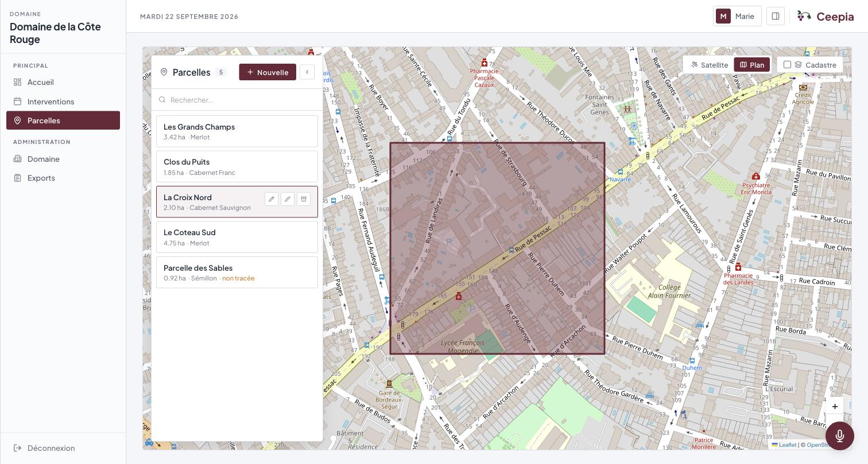Go to Parcelles in the sidebar

pyautogui.click(x=63, y=120)
